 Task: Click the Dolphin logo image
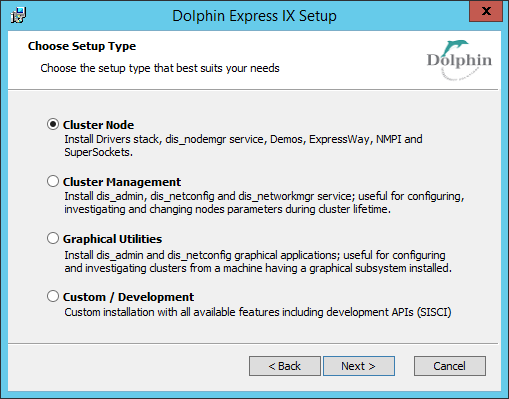(459, 60)
